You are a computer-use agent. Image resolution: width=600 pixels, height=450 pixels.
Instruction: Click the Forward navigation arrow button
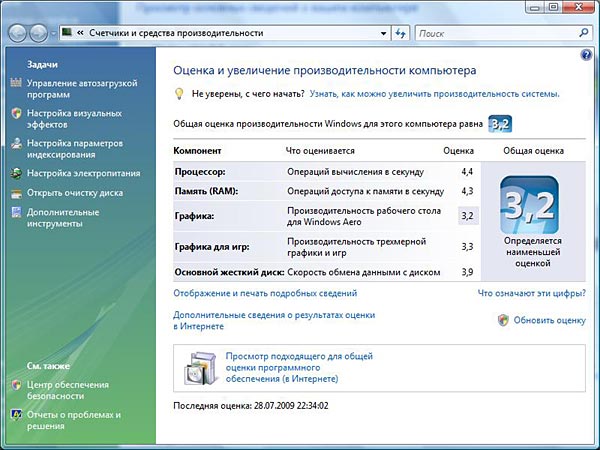tap(39, 33)
